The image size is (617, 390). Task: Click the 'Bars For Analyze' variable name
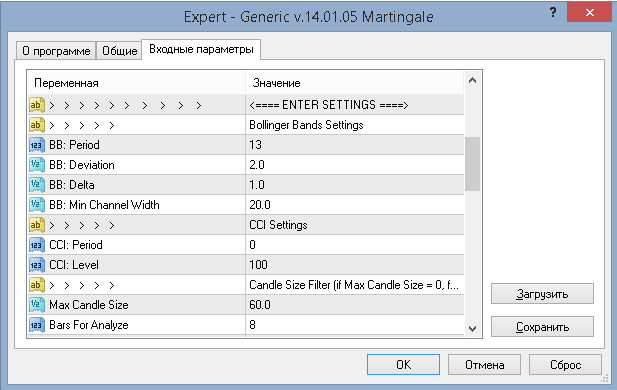pos(89,325)
